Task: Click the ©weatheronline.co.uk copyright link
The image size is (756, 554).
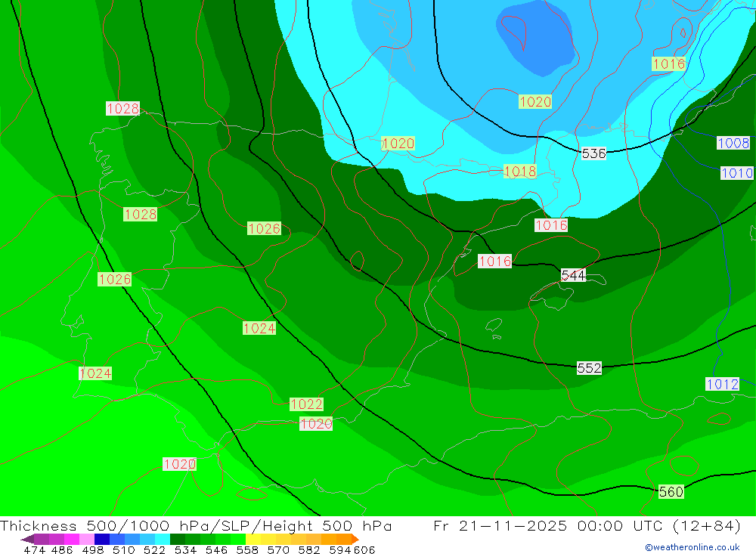Action: click(692, 547)
